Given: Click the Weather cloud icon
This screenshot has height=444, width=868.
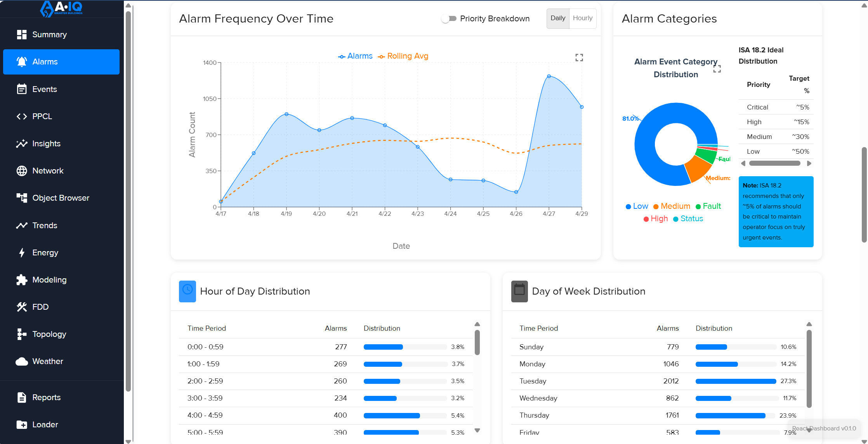Looking at the screenshot, I should (x=22, y=361).
